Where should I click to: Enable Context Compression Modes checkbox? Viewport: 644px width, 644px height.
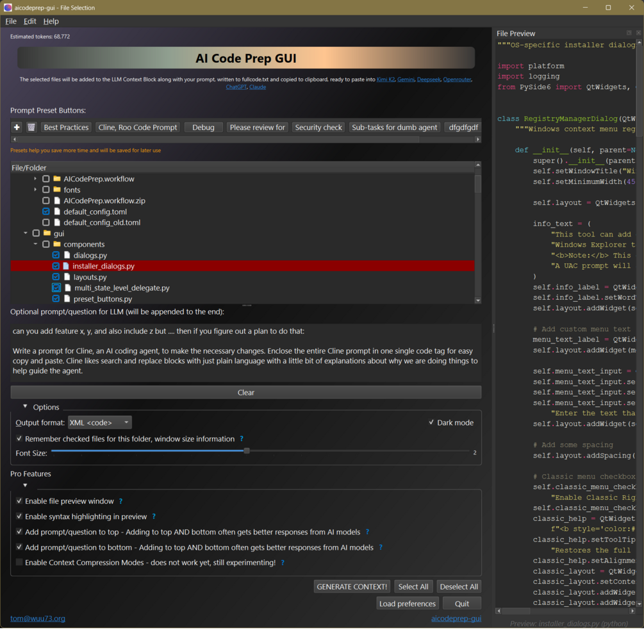(x=19, y=562)
